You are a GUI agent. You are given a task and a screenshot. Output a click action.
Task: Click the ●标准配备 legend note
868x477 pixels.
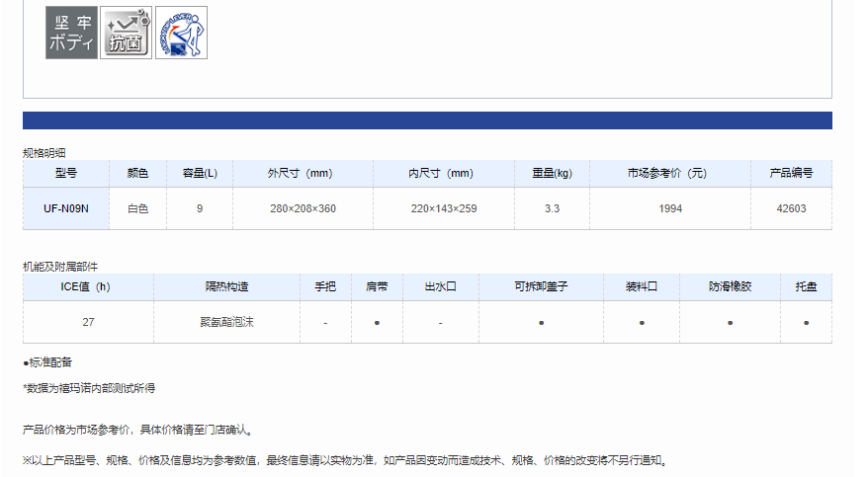pyautogui.click(x=47, y=362)
